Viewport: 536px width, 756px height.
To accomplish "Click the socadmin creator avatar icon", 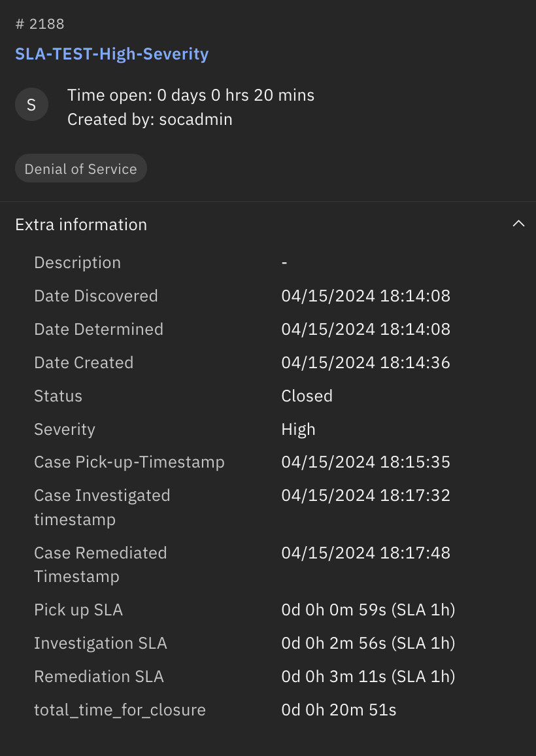I will [x=31, y=104].
